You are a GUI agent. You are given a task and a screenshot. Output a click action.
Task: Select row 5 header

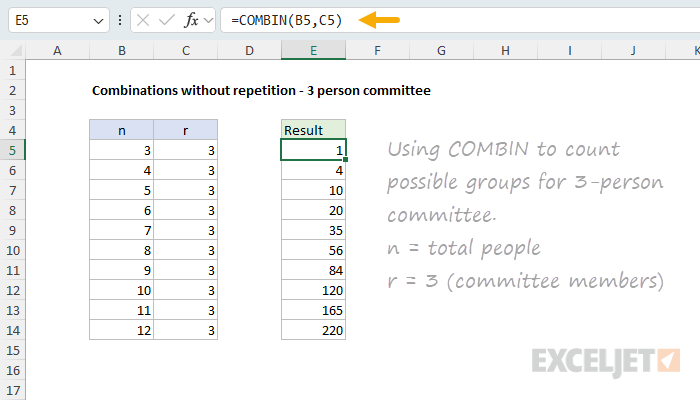(x=12, y=150)
